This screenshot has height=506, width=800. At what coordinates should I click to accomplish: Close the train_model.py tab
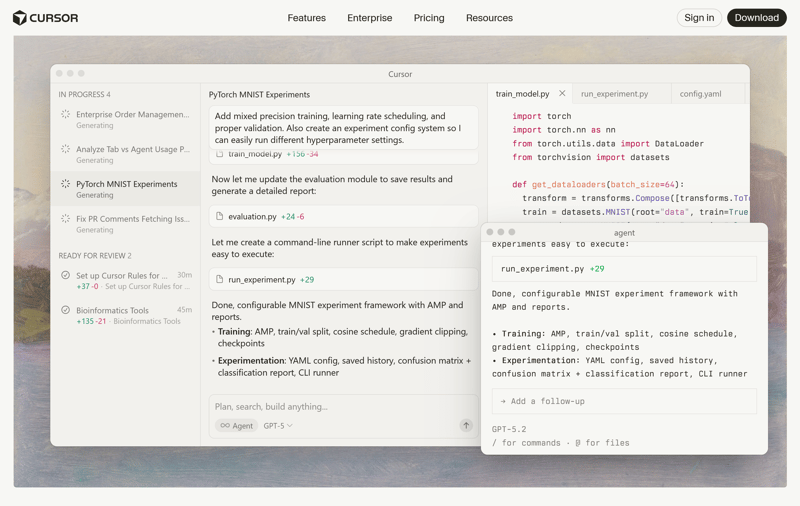tap(562, 94)
